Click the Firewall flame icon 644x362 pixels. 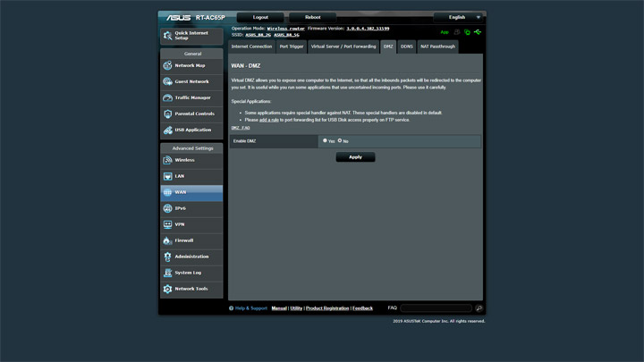click(167, 240)
